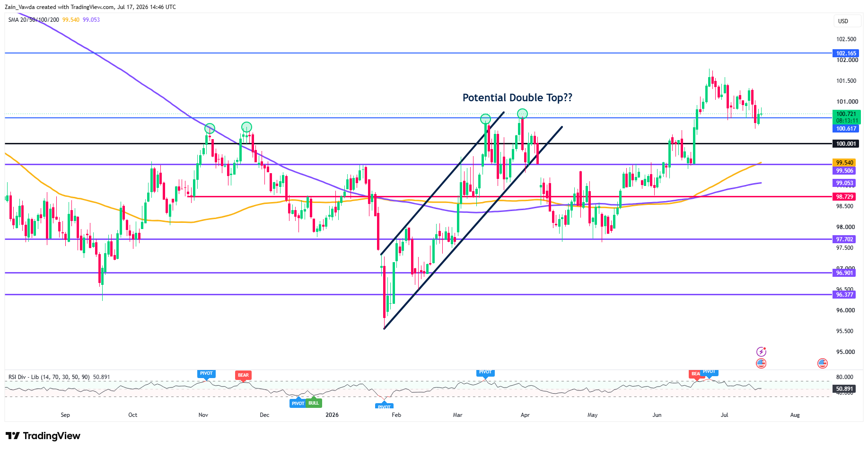
Task: Click the SMA 20/50/100/200 indicator legend
Action: click(34, 20)
